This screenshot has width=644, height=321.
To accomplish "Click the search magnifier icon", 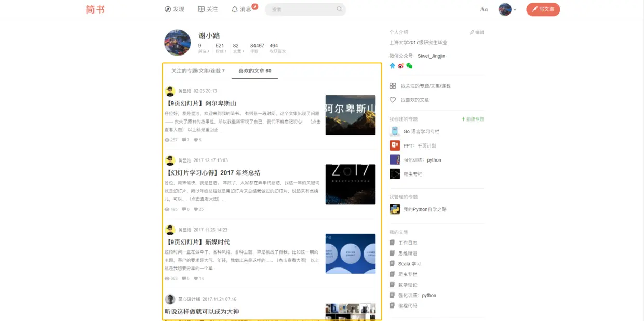I will [340, 9].
